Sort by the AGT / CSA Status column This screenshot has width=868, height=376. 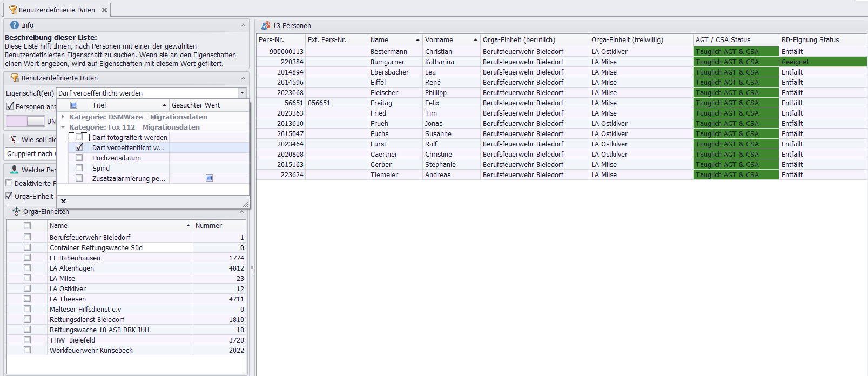(723, 40)
